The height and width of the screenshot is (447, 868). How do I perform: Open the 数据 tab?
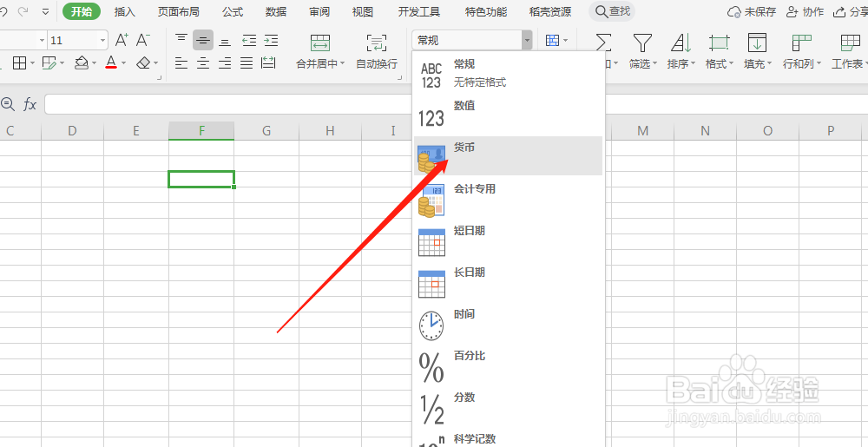tap(276, 11)
